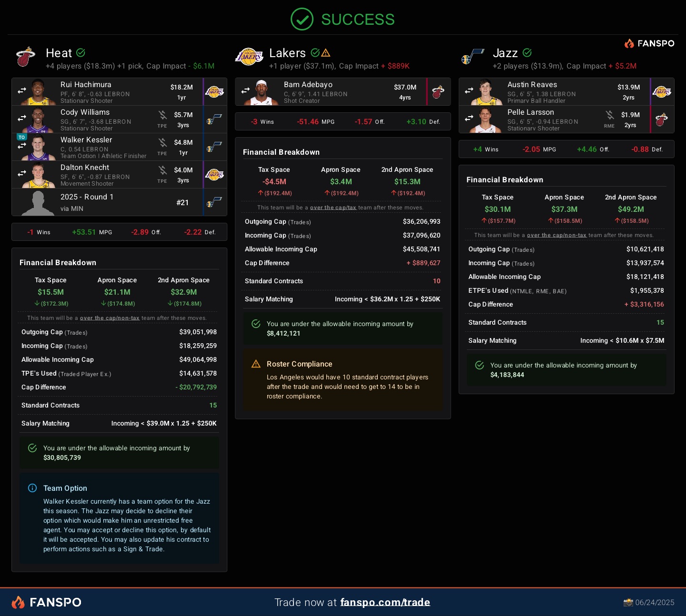Viewport: 686px width, 616px height.
Task: Click the Heat logo on Bam Adebayo's row
Action: coord(438,91)
